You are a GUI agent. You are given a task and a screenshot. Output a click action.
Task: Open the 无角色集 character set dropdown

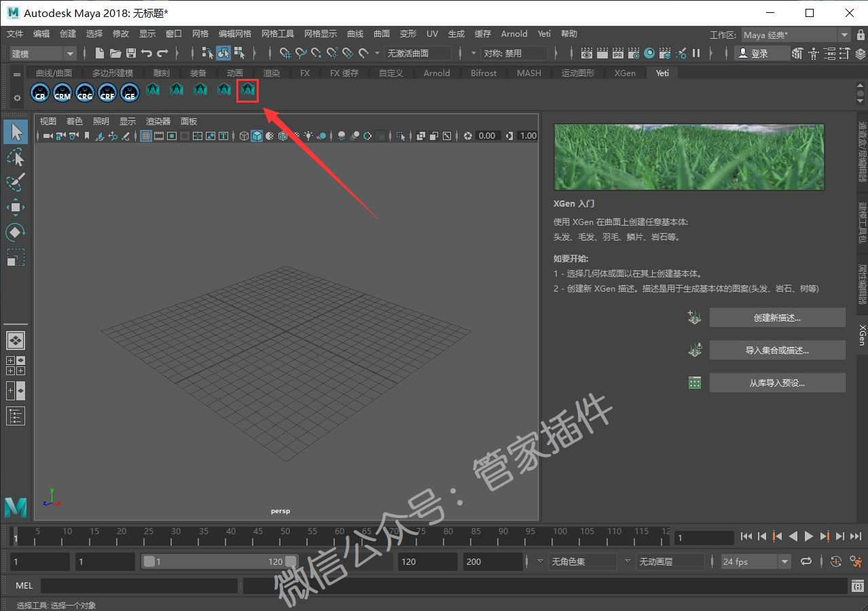[582, 562]
